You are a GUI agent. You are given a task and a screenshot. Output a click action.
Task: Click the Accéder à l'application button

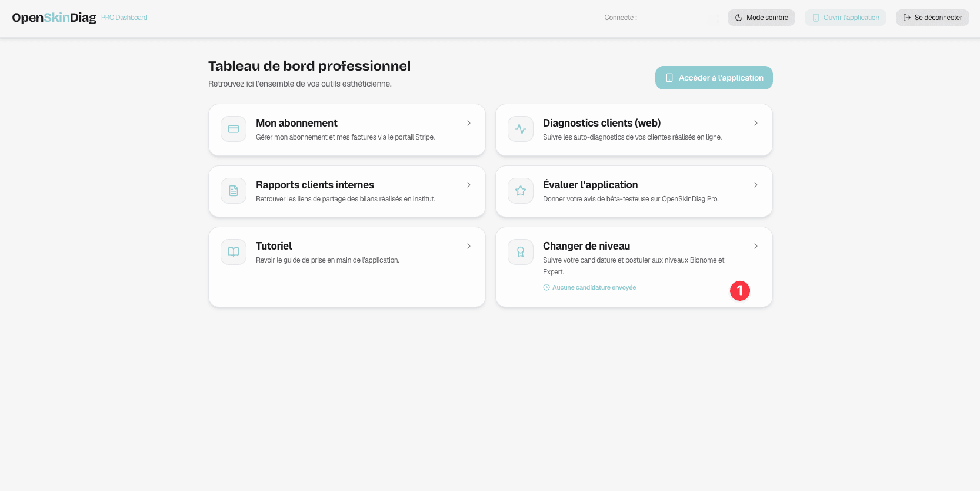point(714,78)
